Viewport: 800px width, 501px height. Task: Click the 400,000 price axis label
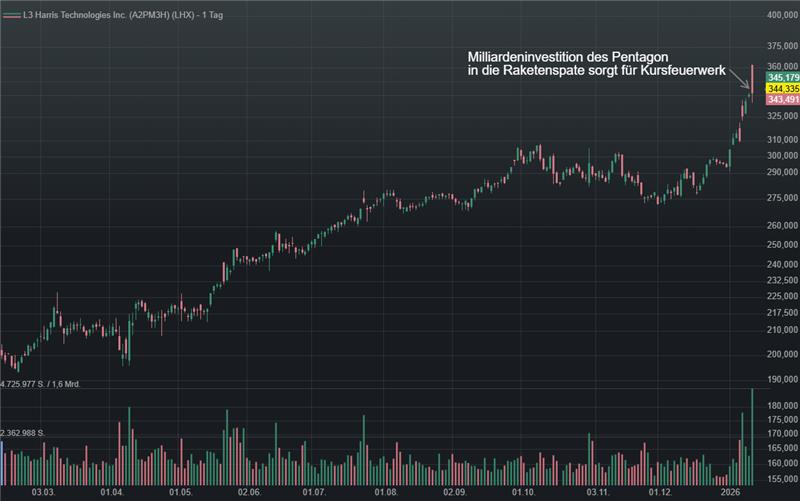(x=783, y=15)
